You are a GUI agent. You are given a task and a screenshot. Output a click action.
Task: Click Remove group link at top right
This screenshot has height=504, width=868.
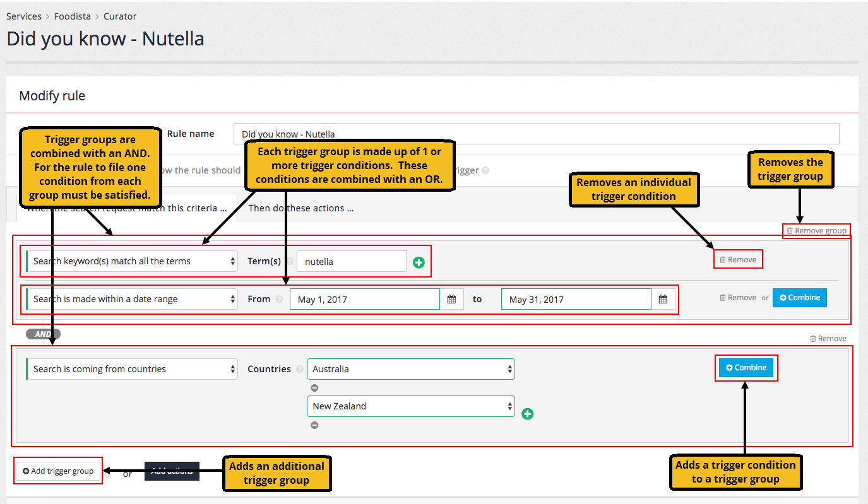816,231
